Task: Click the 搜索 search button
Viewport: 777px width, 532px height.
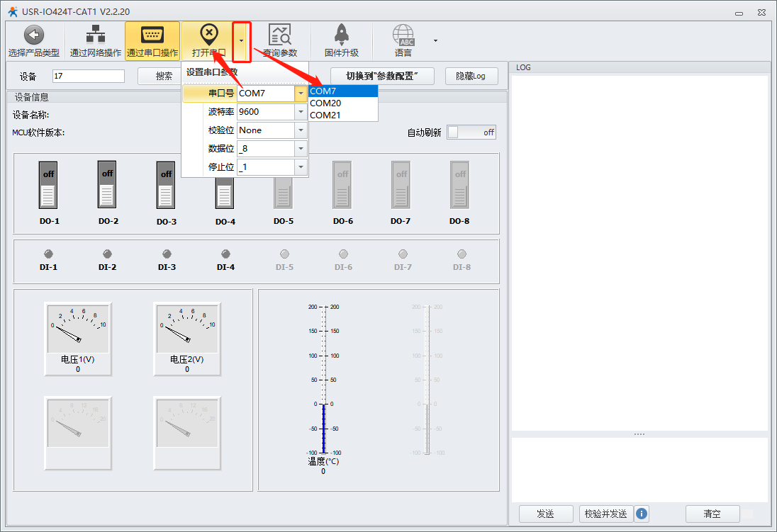Action: (160, 76)
